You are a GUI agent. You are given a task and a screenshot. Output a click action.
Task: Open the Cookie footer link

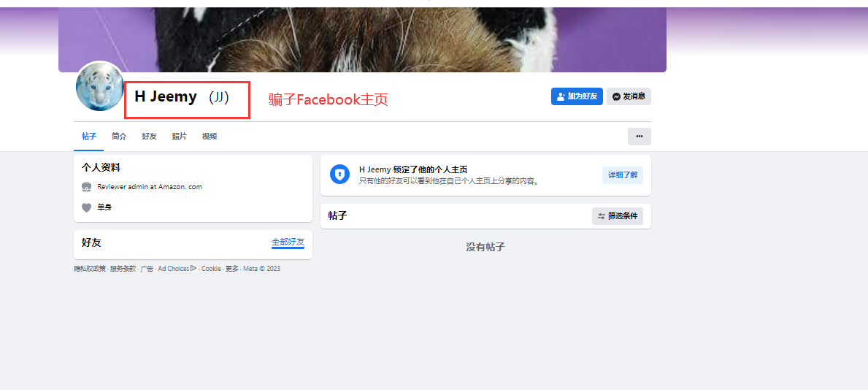point(211,269)
